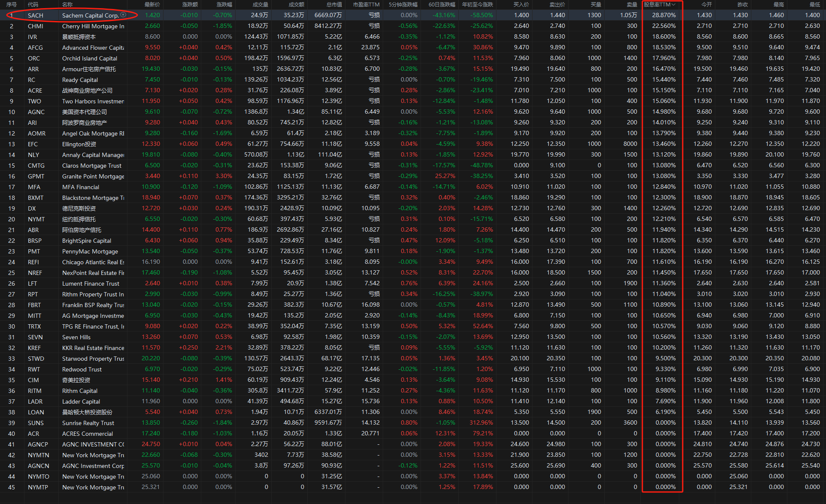826x504 pixels.
Task: Click the 总市值 column header
Action: click(x=334, y=5)
